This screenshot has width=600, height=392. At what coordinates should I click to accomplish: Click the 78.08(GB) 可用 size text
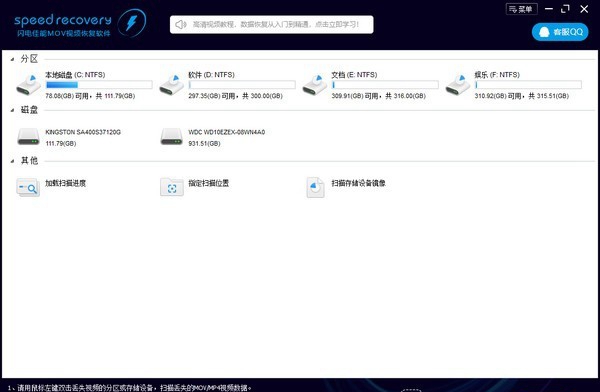coord(90,96)
